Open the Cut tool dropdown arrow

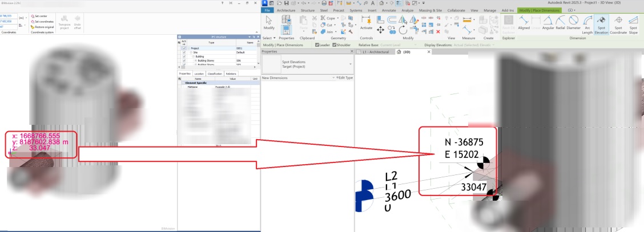coord(335,25)
